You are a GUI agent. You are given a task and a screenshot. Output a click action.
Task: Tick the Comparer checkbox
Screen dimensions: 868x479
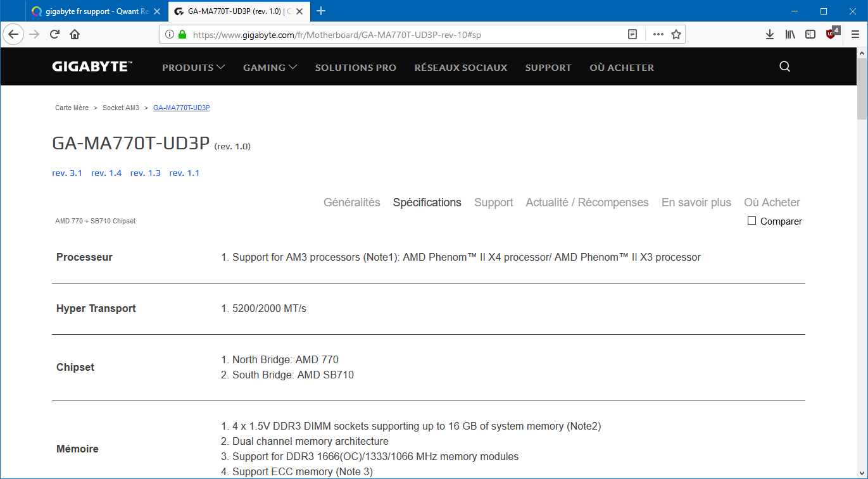[752, 221]
